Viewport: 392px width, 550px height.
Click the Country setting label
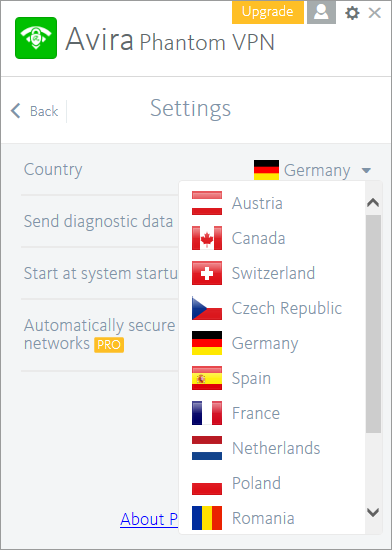[x=53, y=170]
